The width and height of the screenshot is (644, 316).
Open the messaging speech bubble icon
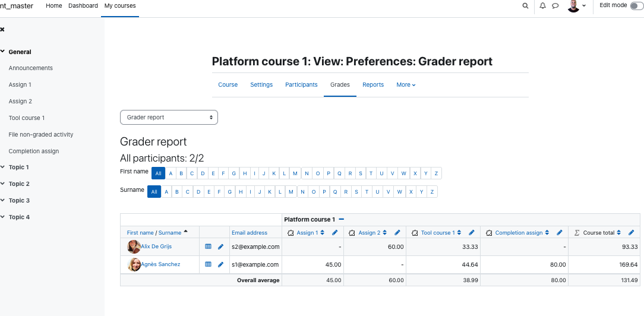(555, 6)
